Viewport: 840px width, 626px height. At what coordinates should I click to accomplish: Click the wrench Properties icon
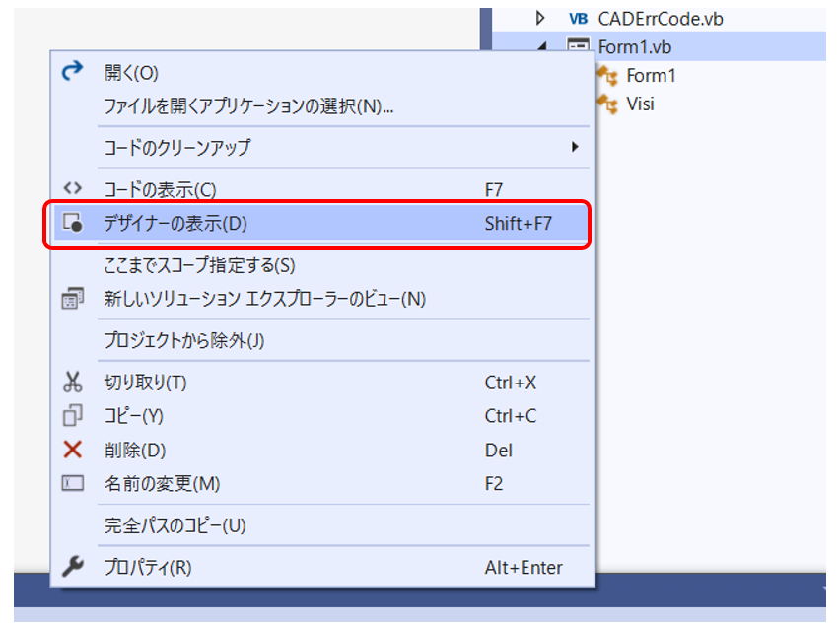coord(72,567)
